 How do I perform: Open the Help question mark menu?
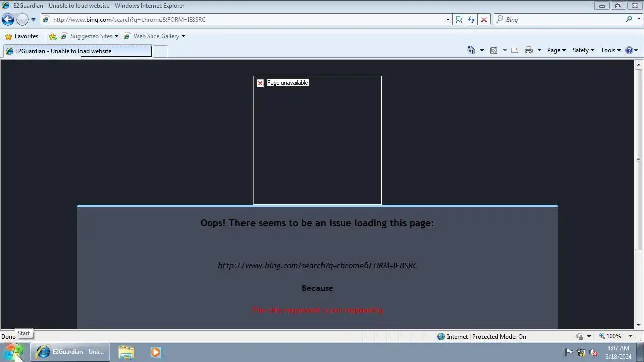pos(631,50)
